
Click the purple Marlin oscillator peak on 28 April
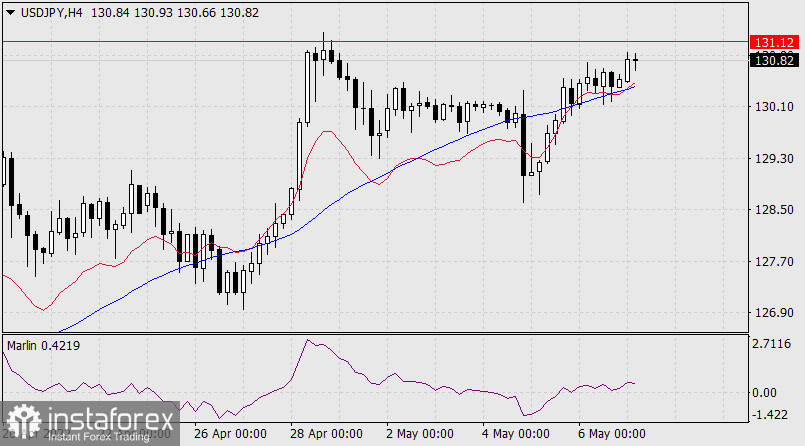tap(308, 340)
